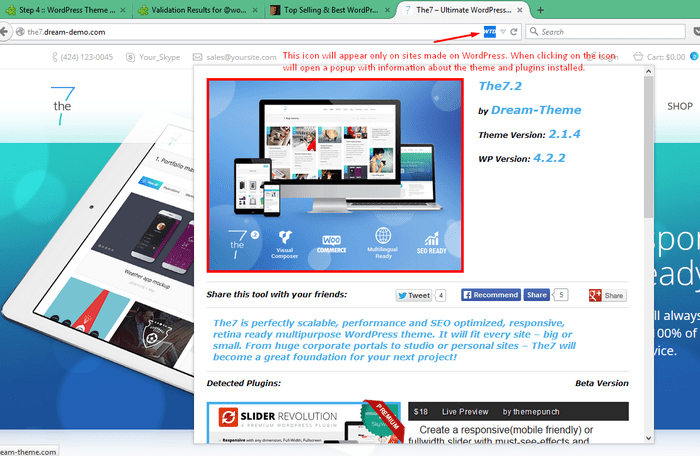This screenshot has width=700, height=456.
Task: Go back with the browser back arrow
Action: click(4, 32)
